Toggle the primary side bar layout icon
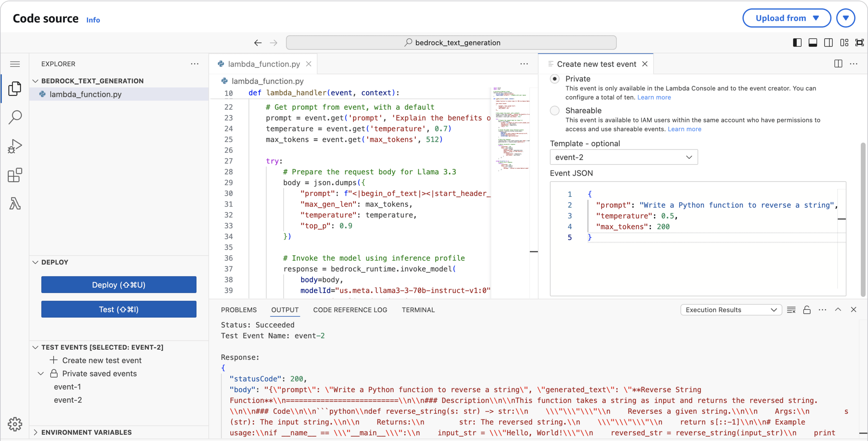The width and height of the screenshot is (868, 441). [x=797, y=43]
